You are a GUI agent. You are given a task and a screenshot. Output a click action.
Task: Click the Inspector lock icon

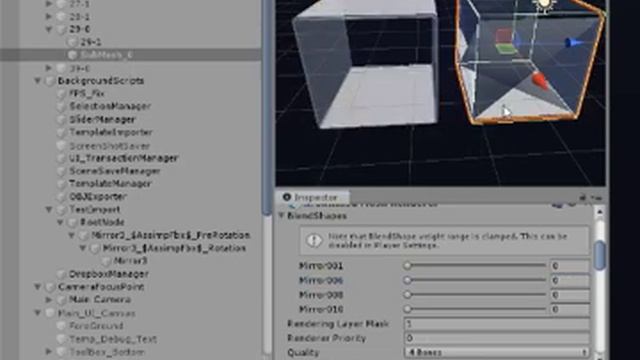(583, 198)
